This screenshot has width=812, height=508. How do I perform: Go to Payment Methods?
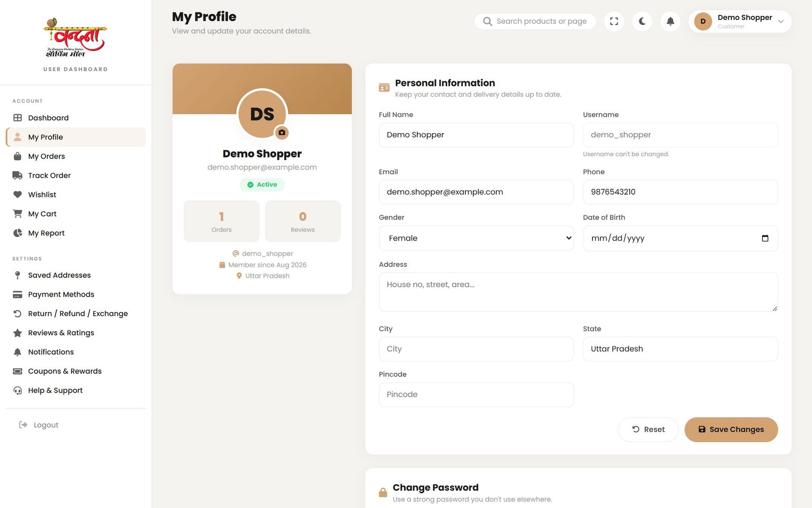pyautogui.click(x=76, y=295)
